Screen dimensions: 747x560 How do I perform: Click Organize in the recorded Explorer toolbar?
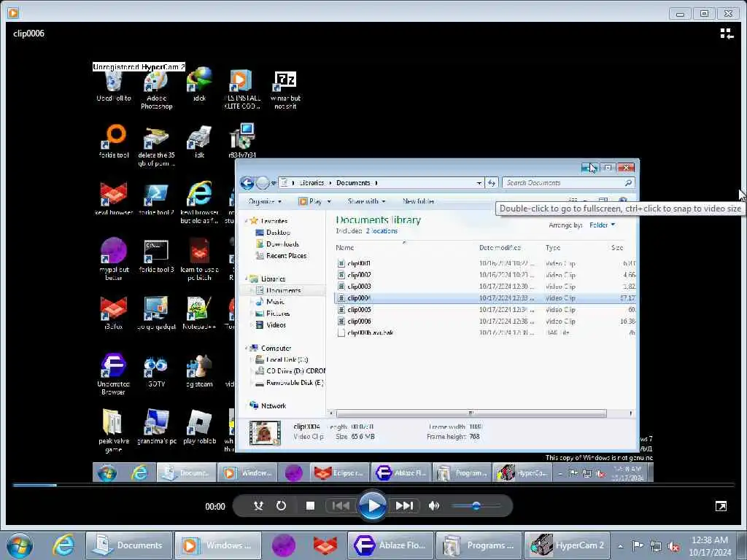coord(265,201)
